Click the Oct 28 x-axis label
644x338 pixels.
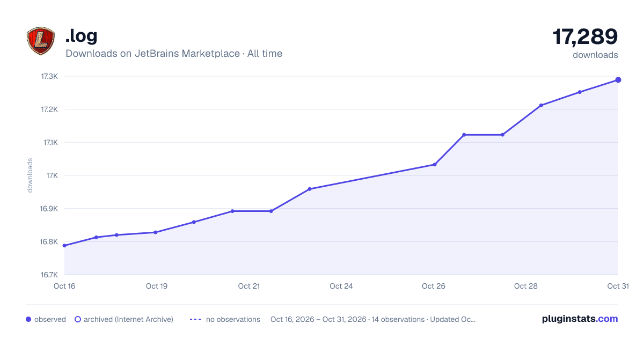click(526, 286)
